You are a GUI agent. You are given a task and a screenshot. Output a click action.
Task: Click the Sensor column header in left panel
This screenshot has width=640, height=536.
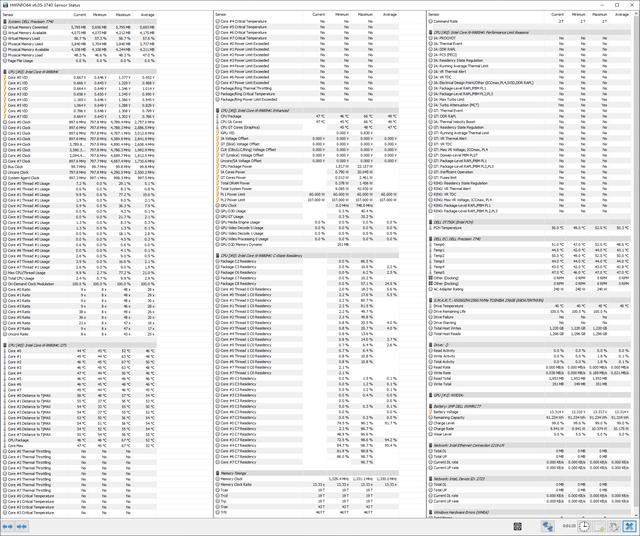coord(8,15)
